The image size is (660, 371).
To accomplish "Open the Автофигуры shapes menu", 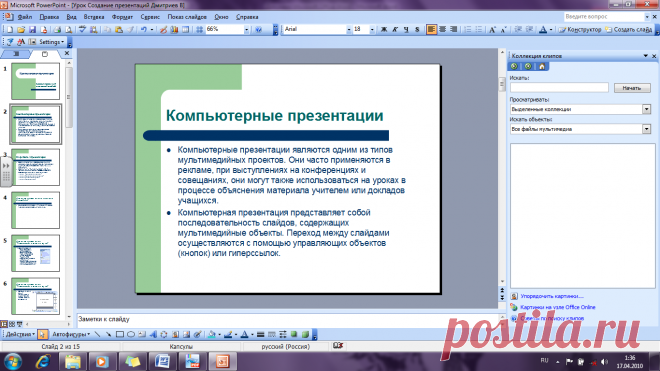I will [x=71, y=334].
